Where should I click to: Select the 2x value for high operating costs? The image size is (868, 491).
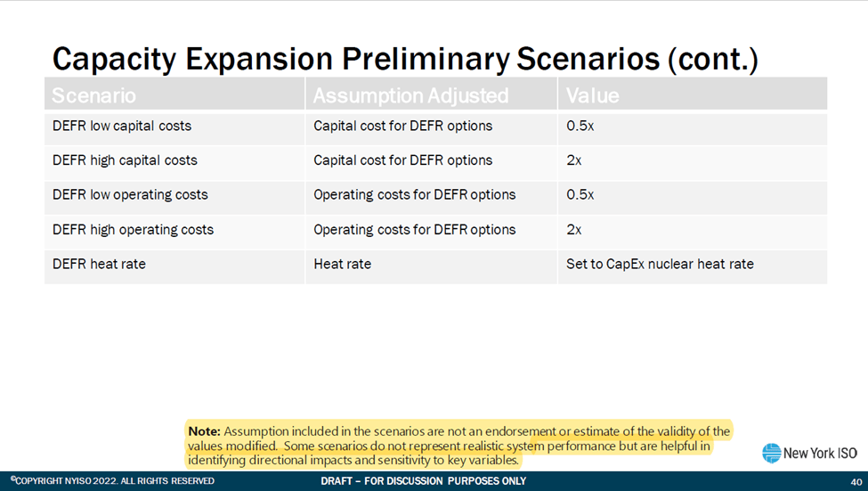coord(573,229)
